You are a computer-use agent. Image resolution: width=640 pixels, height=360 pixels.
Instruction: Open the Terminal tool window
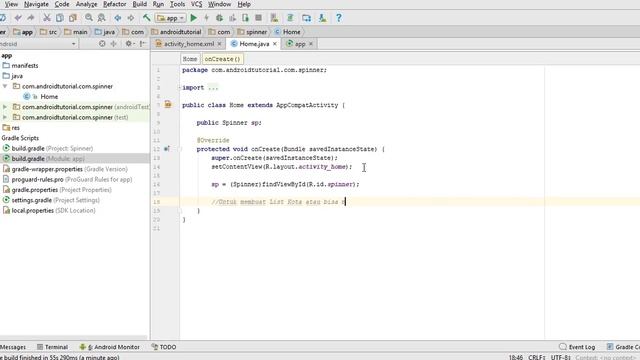(x=52, y=347)
